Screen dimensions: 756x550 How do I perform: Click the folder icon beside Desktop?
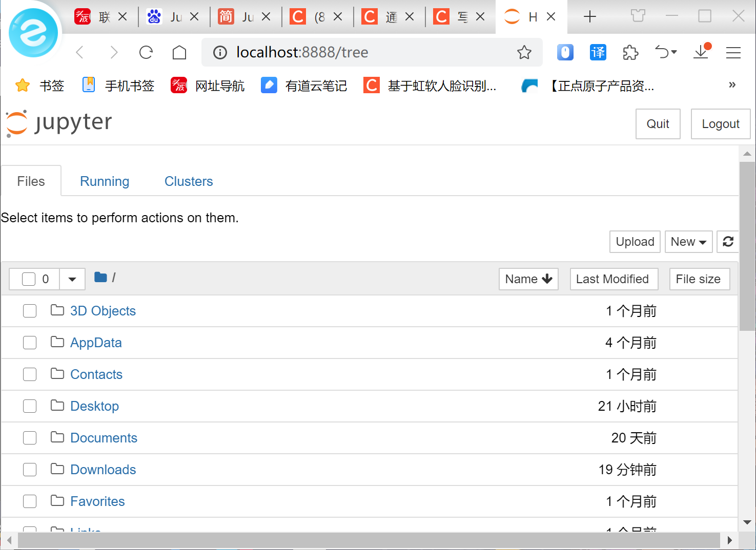tap(57, 406)
